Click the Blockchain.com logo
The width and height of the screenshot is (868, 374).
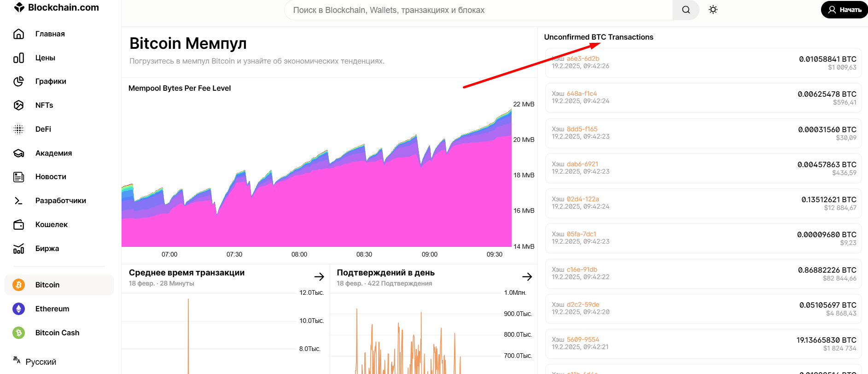(57, 7)
